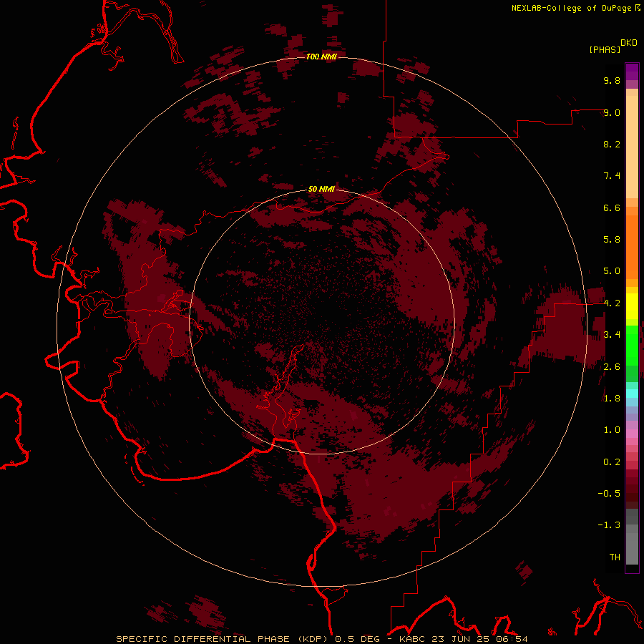Pick the yellow legend segment near 4.2
Viewport: 644px width, 644px height.
[632, 306]
